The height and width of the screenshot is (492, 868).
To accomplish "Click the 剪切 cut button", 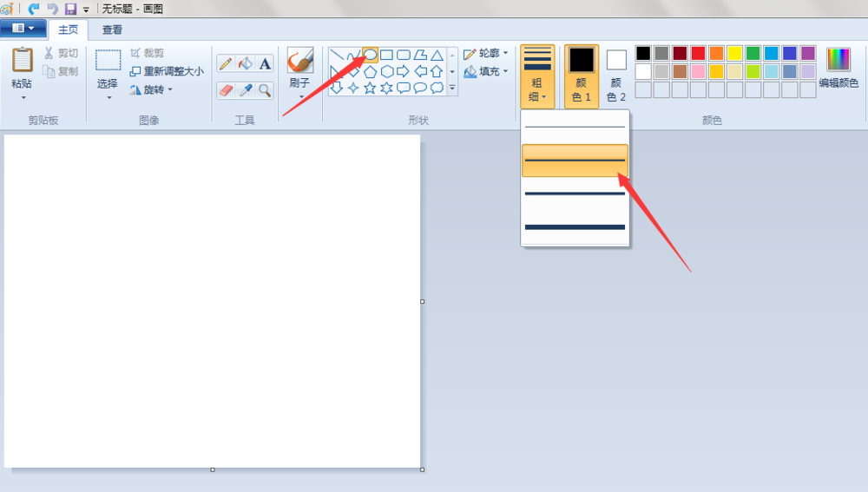I will [62, 53].
